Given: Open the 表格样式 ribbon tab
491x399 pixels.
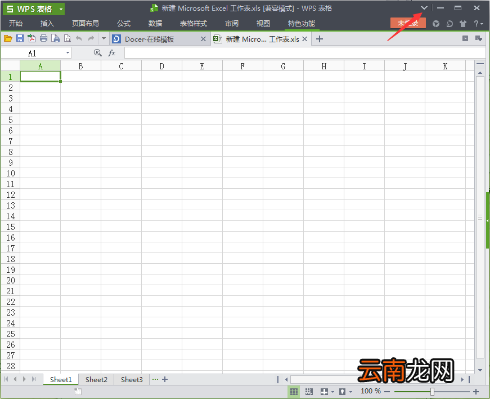Looking at the screenshot, I should pyautogui.click(x=193, y=23).
